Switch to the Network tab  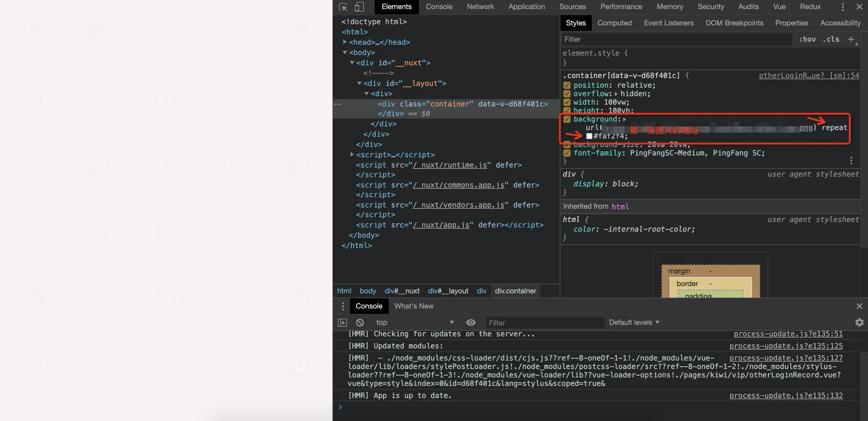tap(480, 7)
